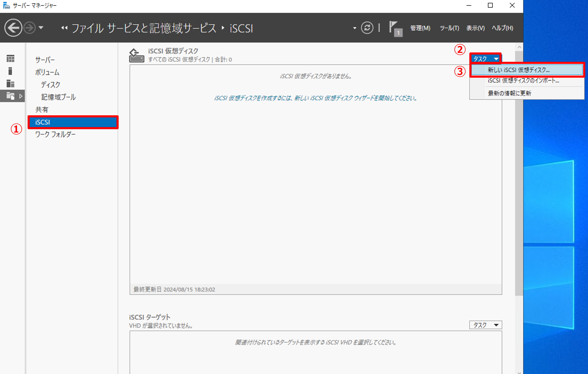Select iSCSI in the navigation list
588x374 pixels.
coord(73,122)
